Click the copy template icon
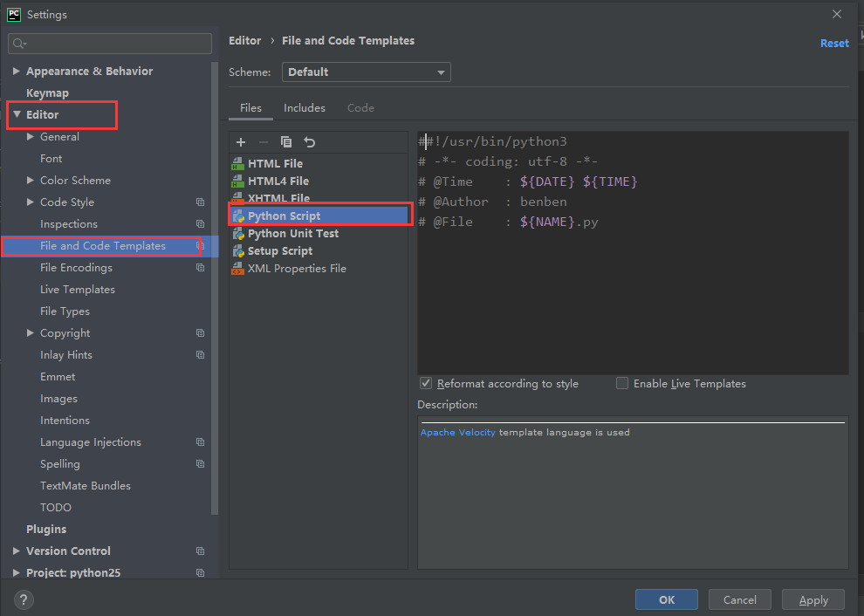864x616 pixels. pyautogui.click(x=286, y=142)
